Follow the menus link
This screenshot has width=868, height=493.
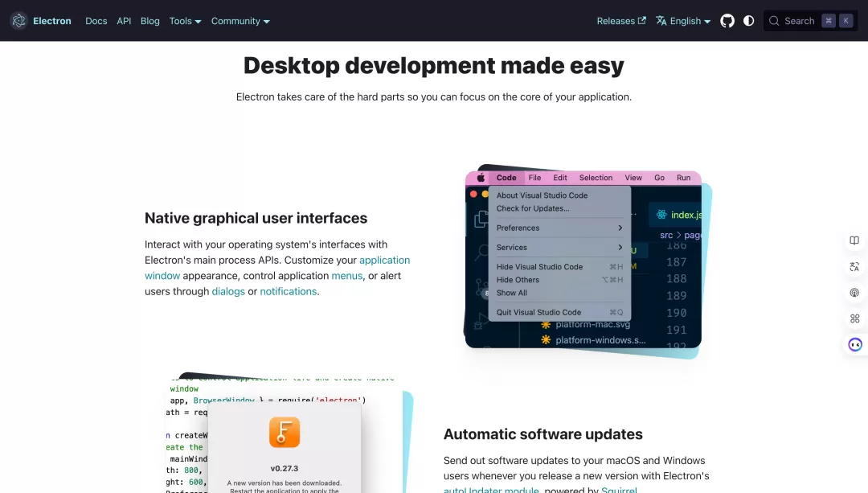click(347, 276)
